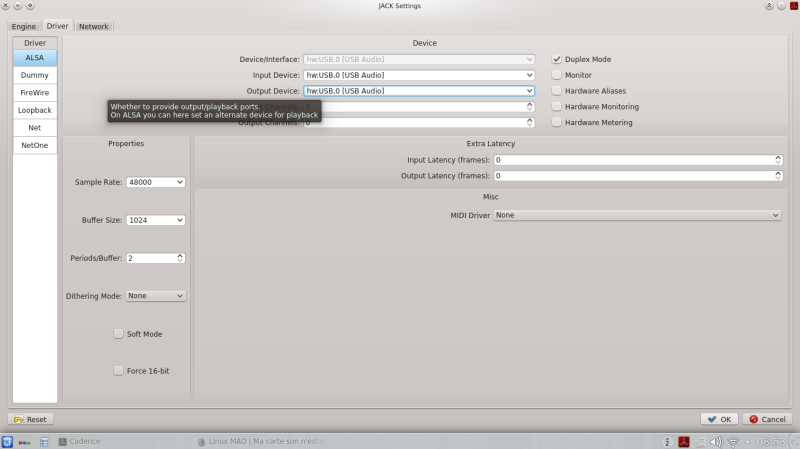This screenshot has width=800, height=449.
Task: Select the Driver tab
Action: [57, 26]
